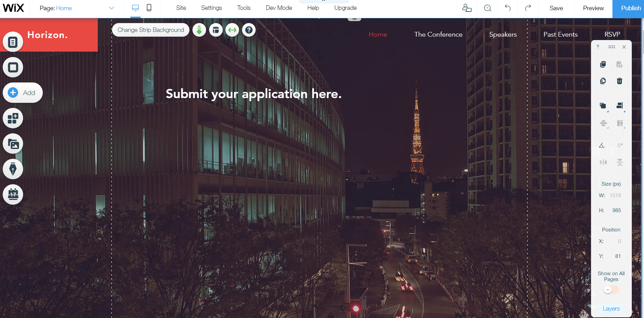Open the Settings menu

pyautogui.click(x=211, y=7)
